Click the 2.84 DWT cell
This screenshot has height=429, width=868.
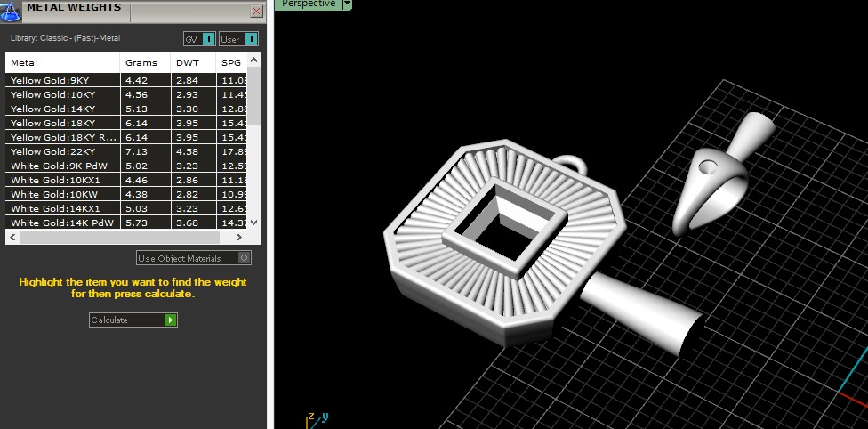(x=193, y=80)
